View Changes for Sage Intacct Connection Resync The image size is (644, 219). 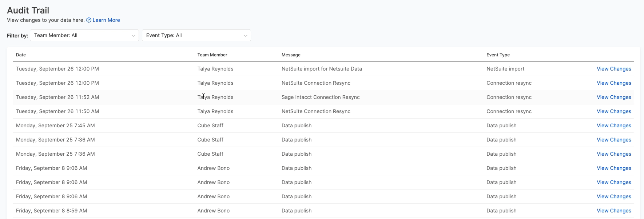click(613, 97)
